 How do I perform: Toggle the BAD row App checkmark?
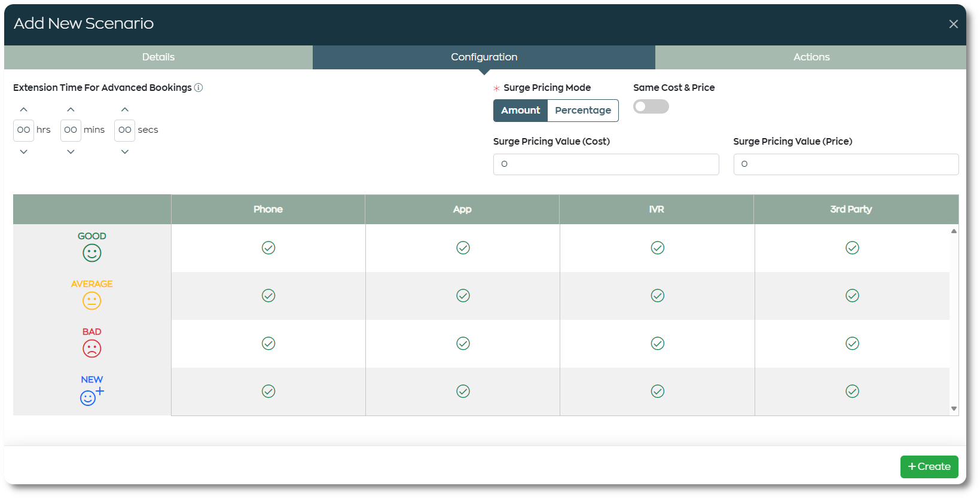[x=463, y=343]
